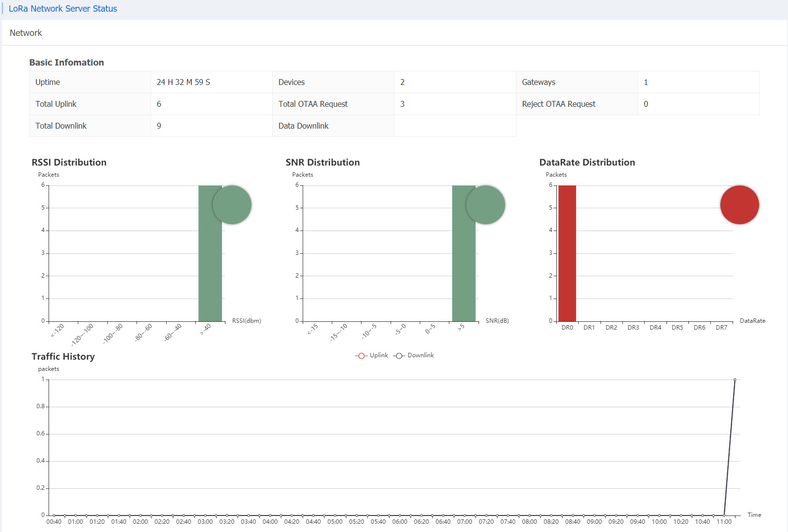Image resolution: width=788 pixels, height=532 pixels.
Task: Click the Traffic History heading
Action: pos(63,356)
